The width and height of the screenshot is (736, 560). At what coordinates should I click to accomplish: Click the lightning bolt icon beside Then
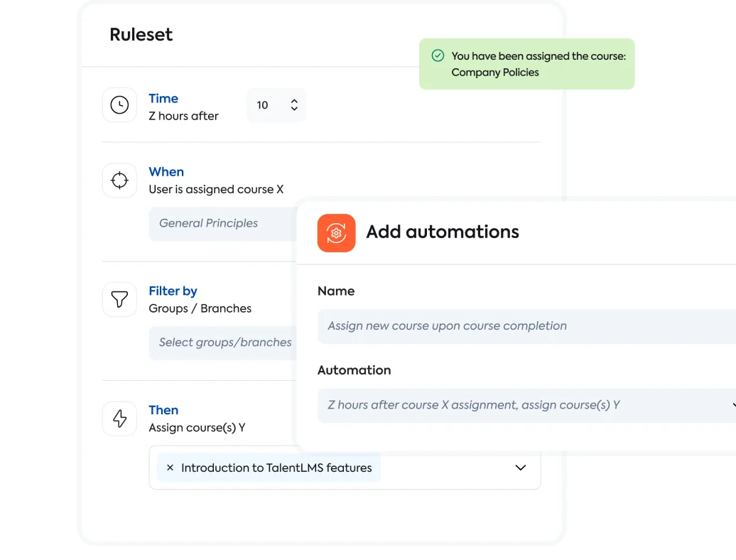(119, 419)
